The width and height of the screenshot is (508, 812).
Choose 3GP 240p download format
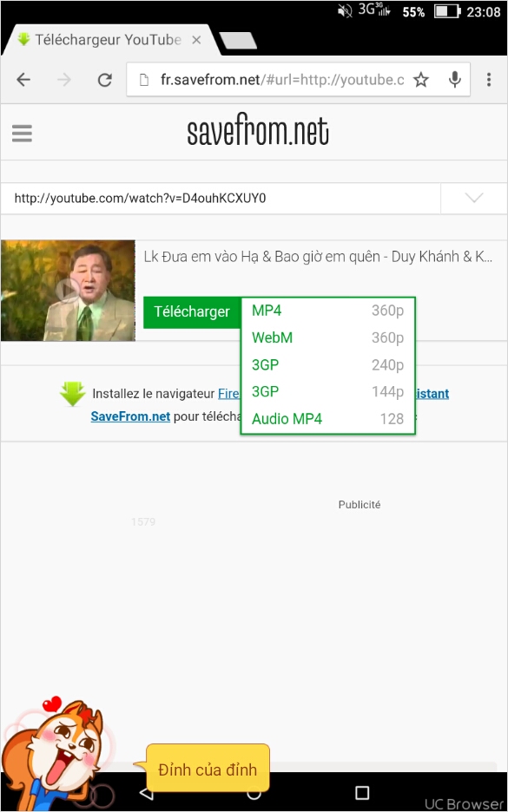click(327, 364)
